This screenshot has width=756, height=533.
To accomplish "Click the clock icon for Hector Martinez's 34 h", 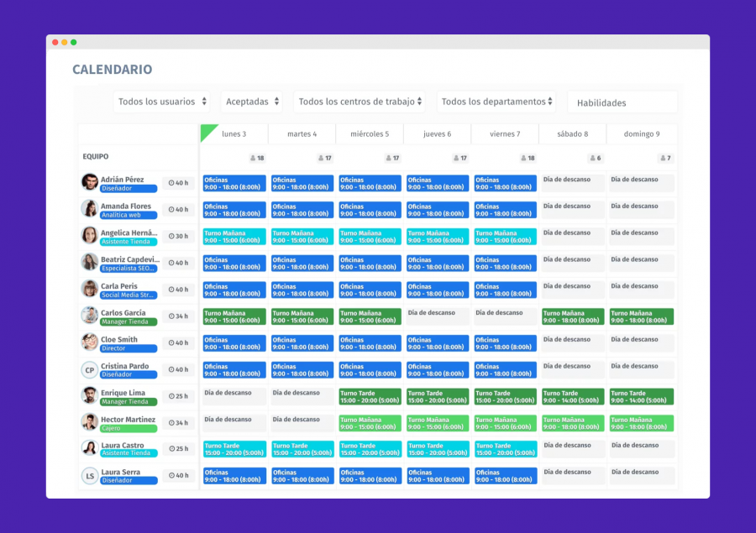I will pyautogui.click(x=171, y=423).
